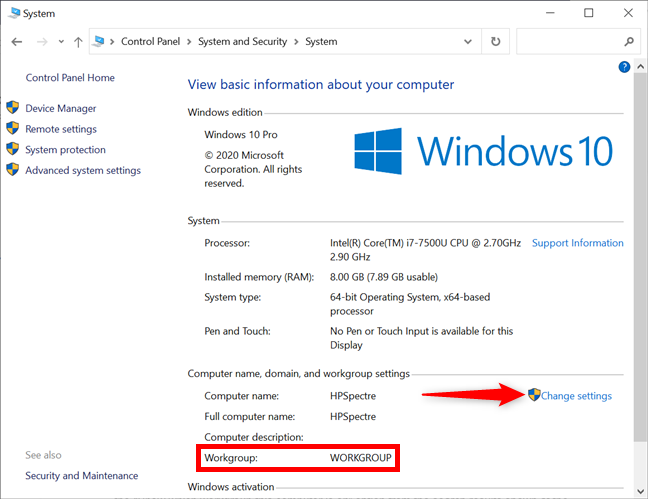Expand chevron after Control Panel breadcrumb
The image size is (648, 499).
(x=189, y=42)
